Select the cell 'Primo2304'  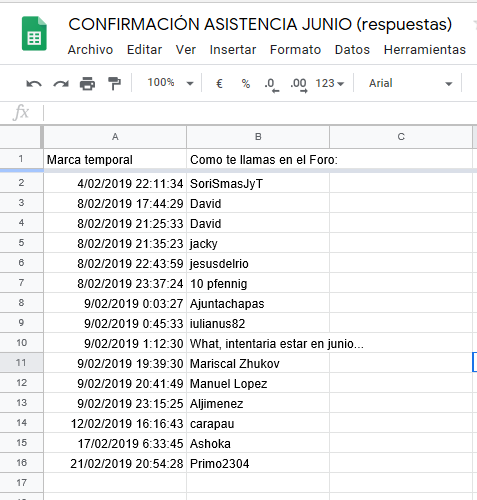pyautogui.click(x=258, y=463)
